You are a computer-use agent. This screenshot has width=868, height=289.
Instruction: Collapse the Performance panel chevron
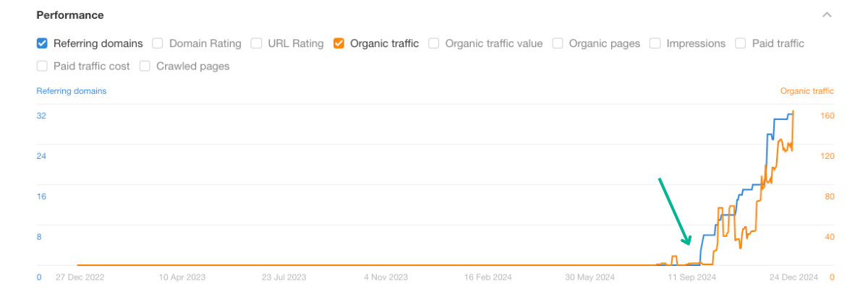[x=827, y=14]
